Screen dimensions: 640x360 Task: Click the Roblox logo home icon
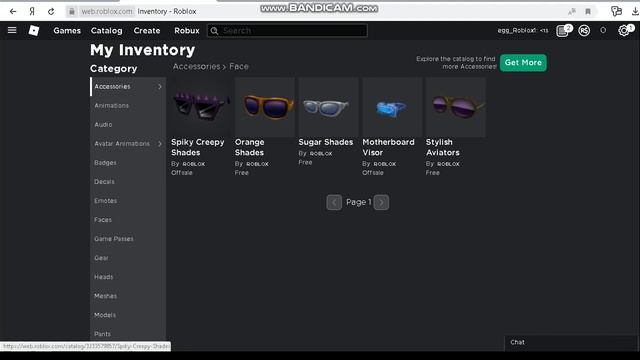tap(34, 31)
